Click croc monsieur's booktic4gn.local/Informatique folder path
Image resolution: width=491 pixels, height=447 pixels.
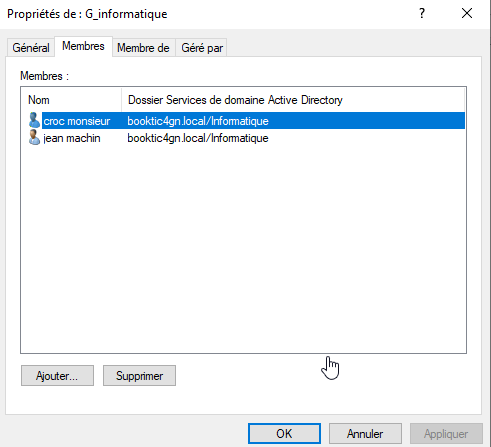pos(198,121)
